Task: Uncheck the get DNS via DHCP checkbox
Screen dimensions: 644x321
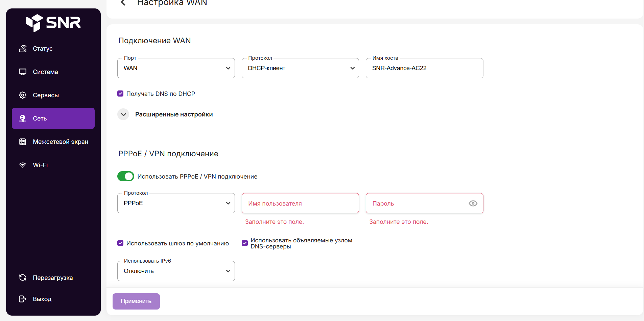Action: (120, 94)
